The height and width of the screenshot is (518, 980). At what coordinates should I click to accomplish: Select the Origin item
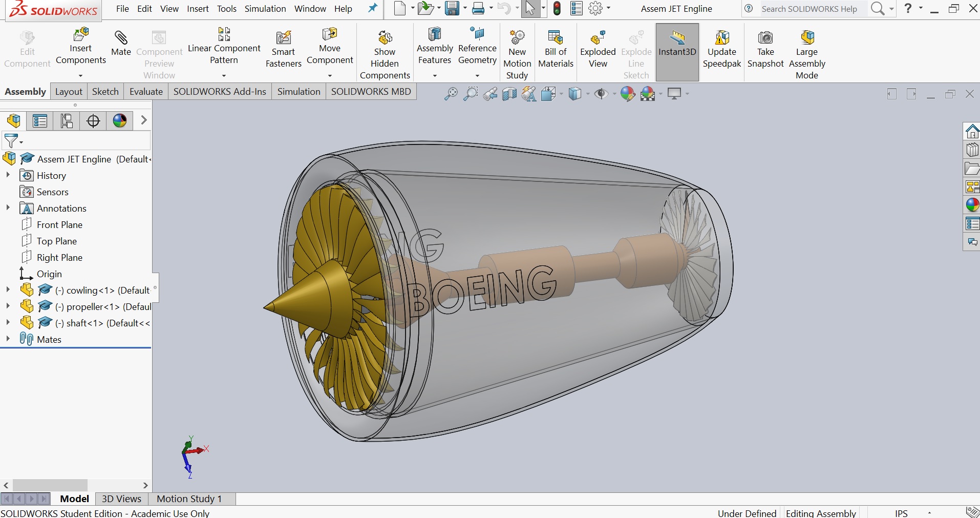[x=40, y=274]
